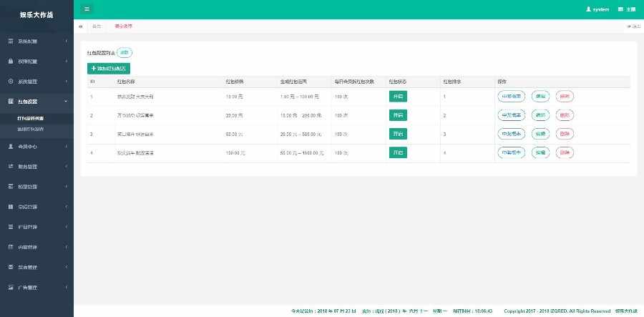This screenshot has height=317, width=644.
Task: Click the blue outlined button in row 2
Action: (512, 115)
